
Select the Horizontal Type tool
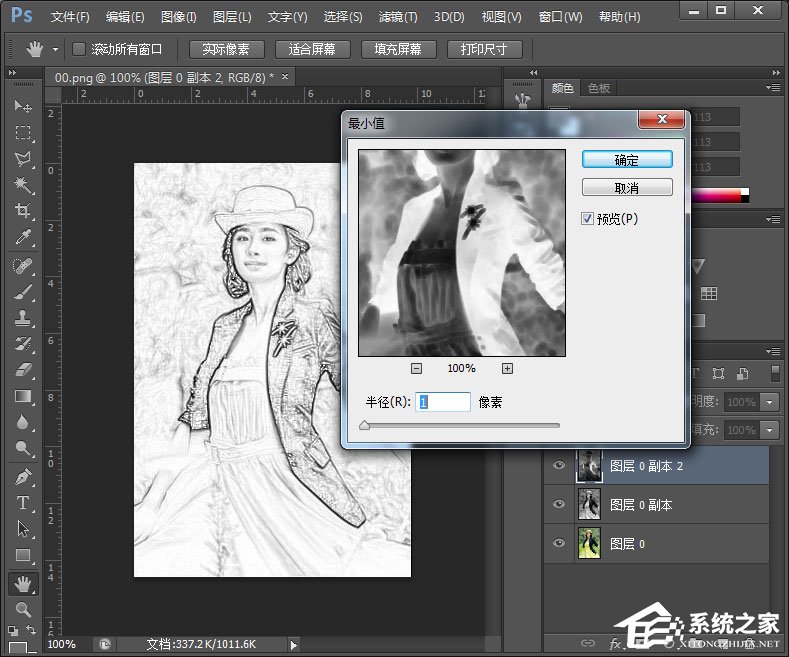tap(22, 503)
